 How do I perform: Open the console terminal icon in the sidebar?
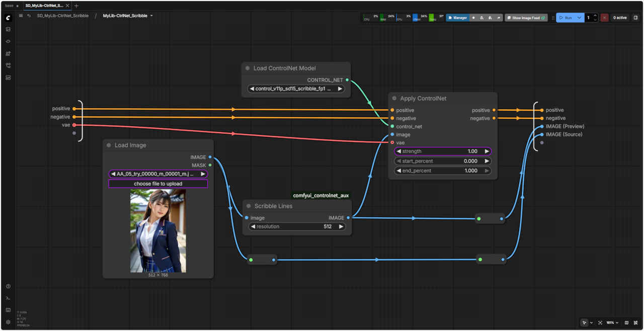click(x=8, y=298)
